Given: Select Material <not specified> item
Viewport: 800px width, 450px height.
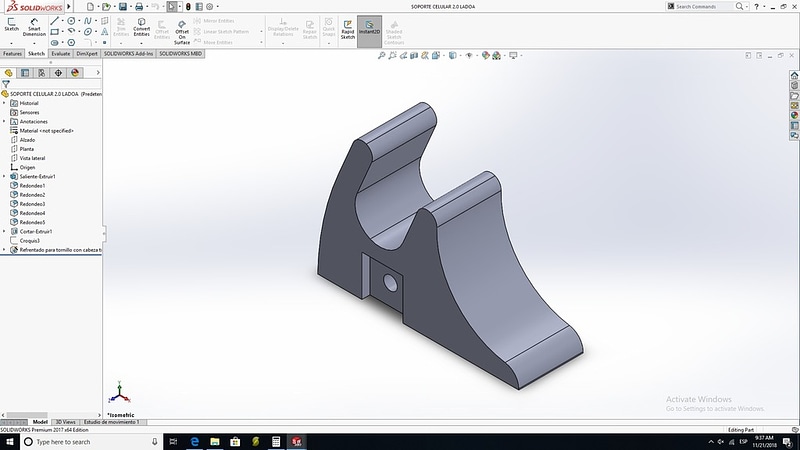Looking at the screenshot, I should coord(46,131).
